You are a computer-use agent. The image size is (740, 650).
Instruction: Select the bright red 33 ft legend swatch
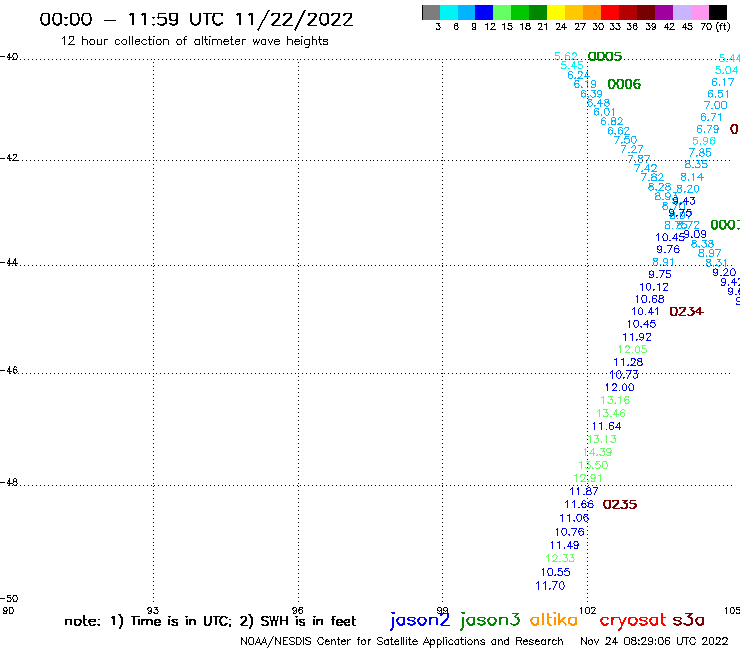point(610,12)
